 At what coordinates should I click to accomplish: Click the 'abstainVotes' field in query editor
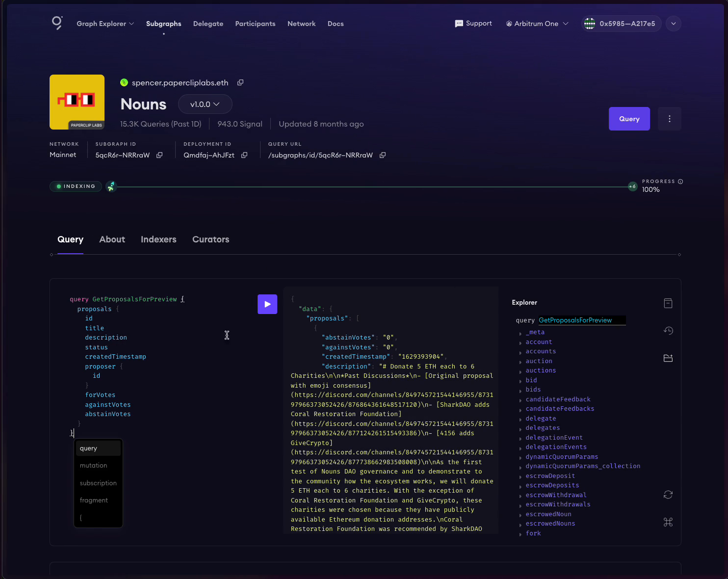tap(108, 414)
